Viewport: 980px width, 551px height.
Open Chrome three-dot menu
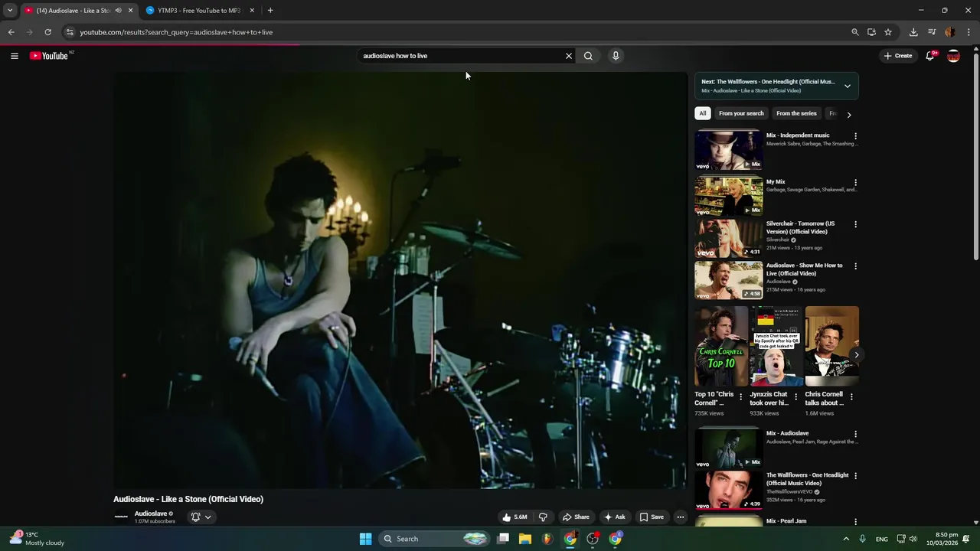point(969,32)
